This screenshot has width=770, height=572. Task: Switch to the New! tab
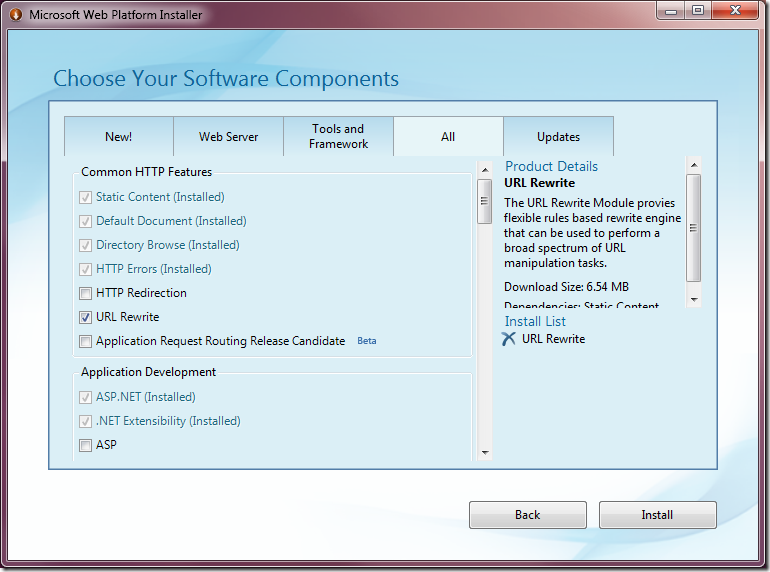[118, 136]
